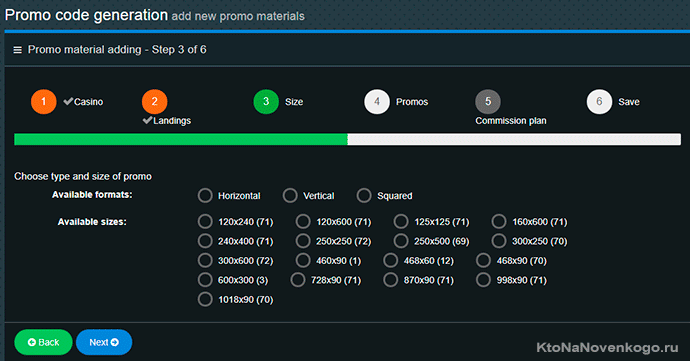
Task: Click the "Available sizes:" label
Action: pyautogui.click(x=92, y=222)
